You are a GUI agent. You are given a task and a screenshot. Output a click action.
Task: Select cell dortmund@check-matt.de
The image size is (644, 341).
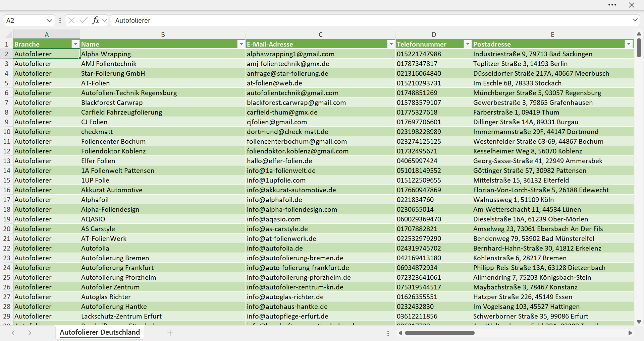click(321, 132)
